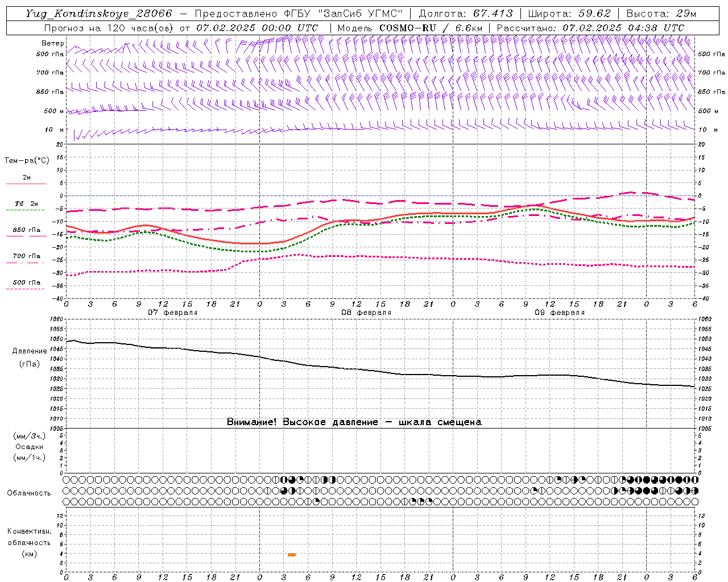Click the 08 февраля date label
The height and width of the screenshot is (582, 728).
point(366,313)
